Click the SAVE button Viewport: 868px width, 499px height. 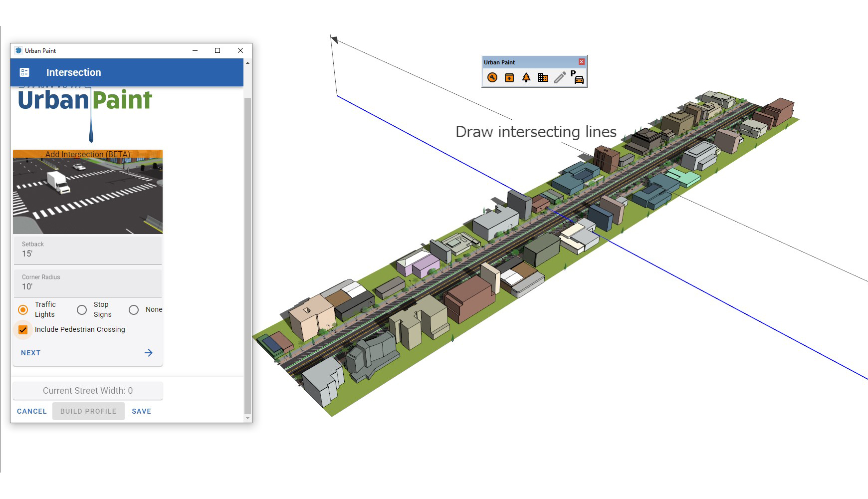141,411
